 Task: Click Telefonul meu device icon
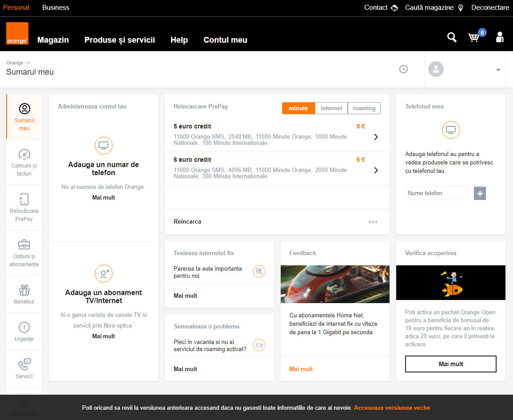[451, 130]
